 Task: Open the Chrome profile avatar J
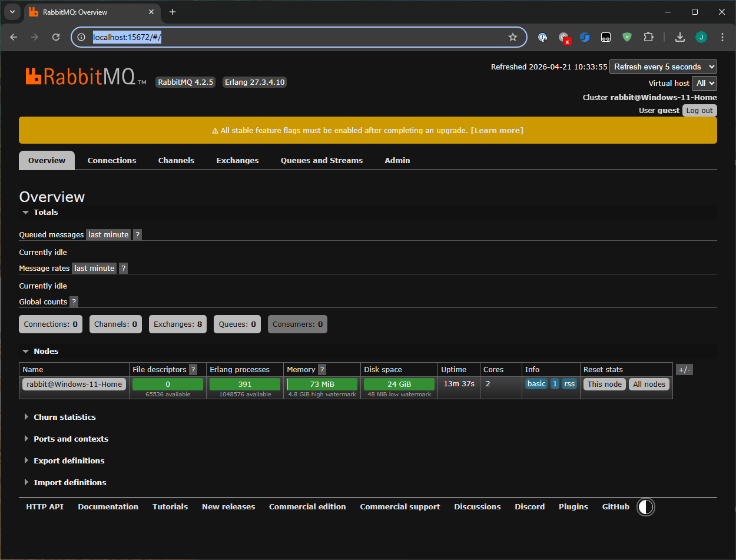click(x=701, y=37)
